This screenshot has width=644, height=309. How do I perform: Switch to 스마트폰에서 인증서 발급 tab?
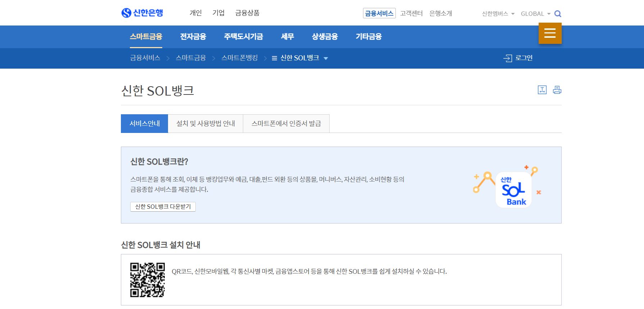point(286,124)
